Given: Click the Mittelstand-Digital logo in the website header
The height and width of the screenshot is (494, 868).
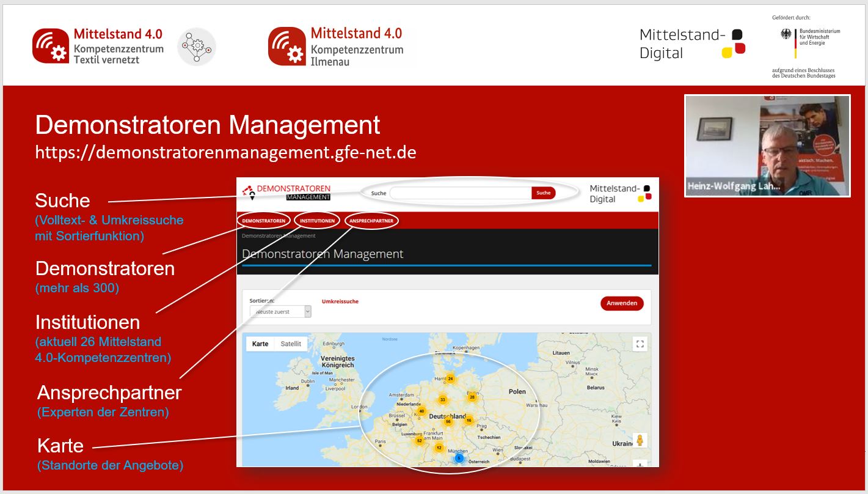Looking at the screenshot, I should [619, 193].
